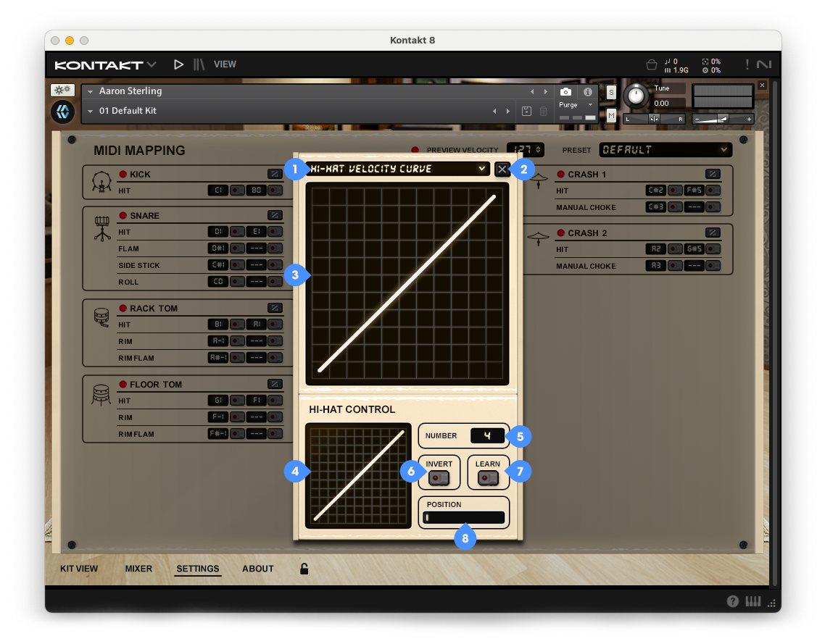
Task: Open the instrument info icon
Action: [588, 92]
